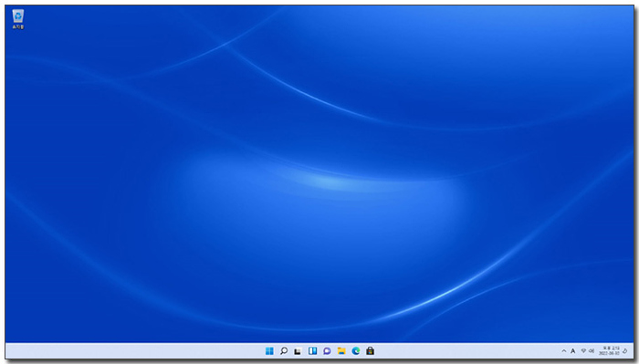Open Task View from the taskbar
Viewport: 639px width, 364px height.
click(x=298, y=351)
